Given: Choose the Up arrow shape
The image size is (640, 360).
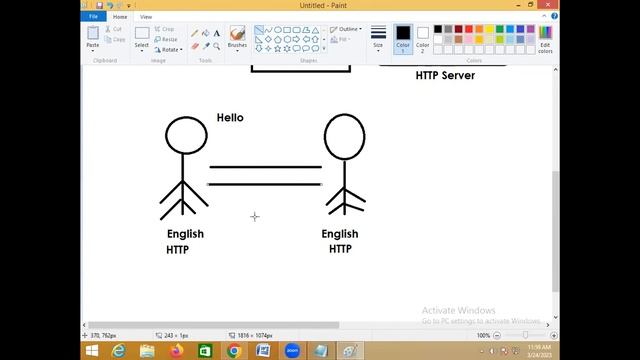Looking at the screenshot, I should pyautogui.click(x=315, y=40).
